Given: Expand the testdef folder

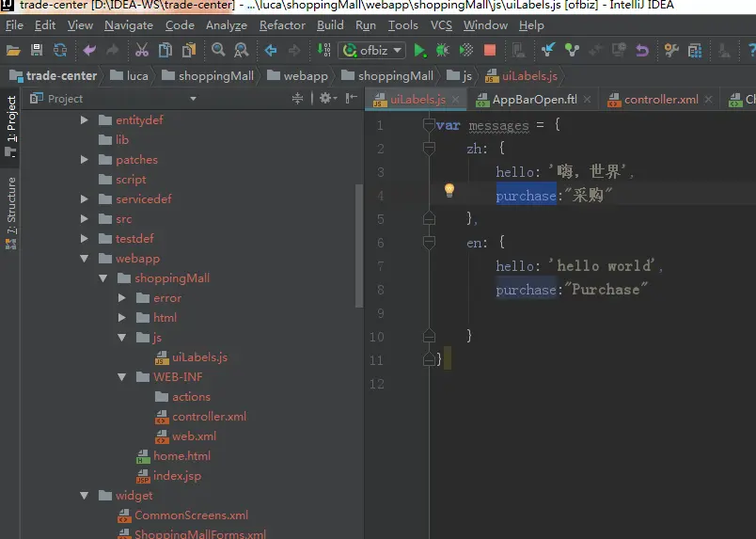Looking at the screenshot, I should [x=85, y=238].
